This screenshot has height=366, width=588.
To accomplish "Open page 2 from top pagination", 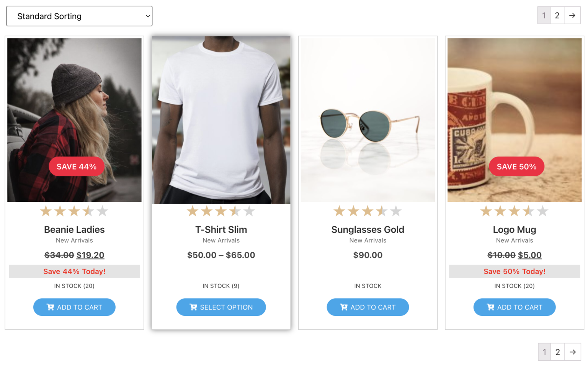I will 557,16.
